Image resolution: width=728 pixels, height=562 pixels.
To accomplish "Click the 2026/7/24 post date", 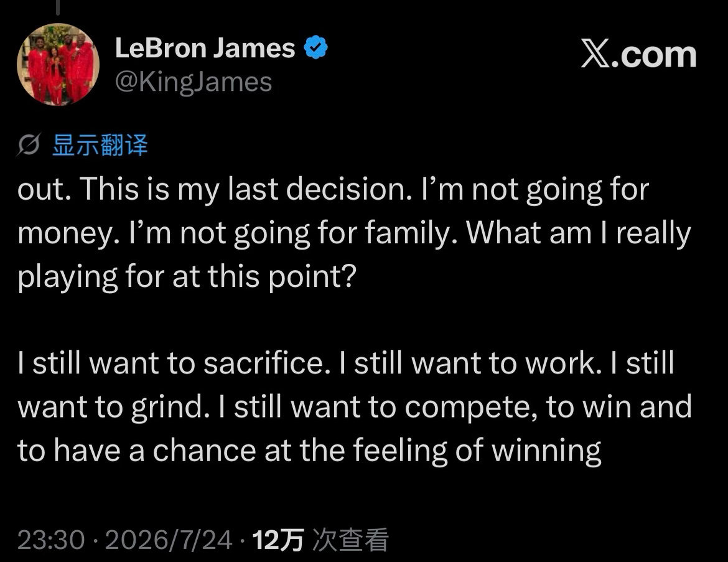I will click(169, 540).
